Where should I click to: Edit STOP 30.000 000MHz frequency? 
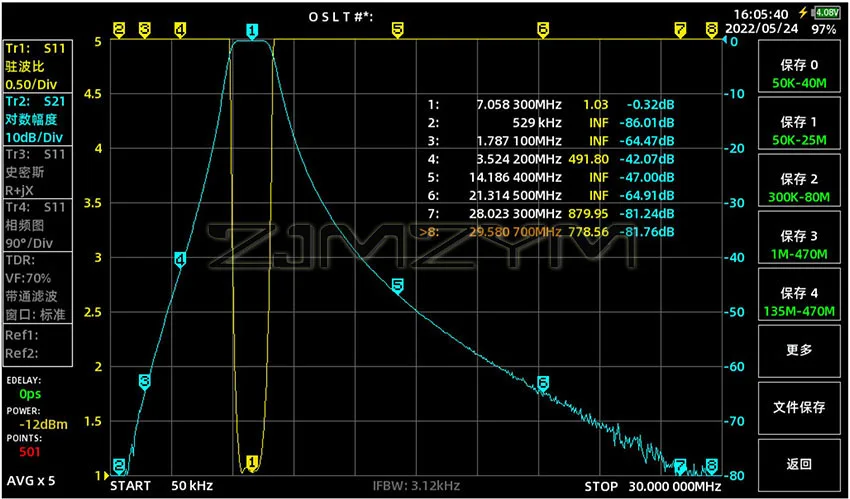click(x=653, y=485)
